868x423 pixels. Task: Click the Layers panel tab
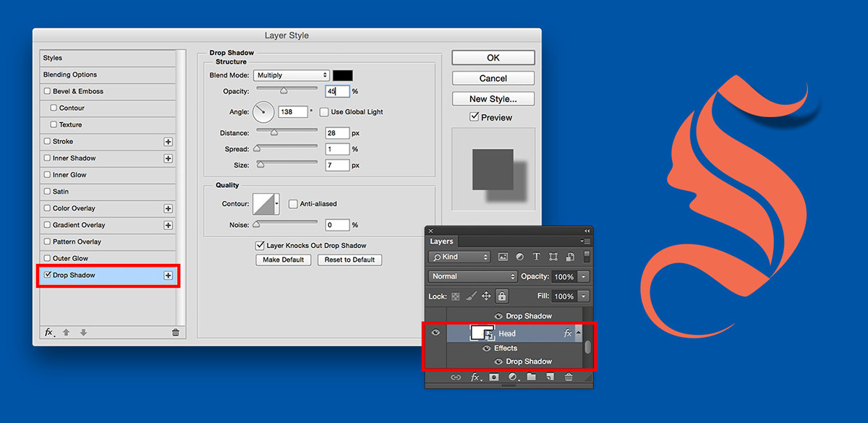pos(441,242)
